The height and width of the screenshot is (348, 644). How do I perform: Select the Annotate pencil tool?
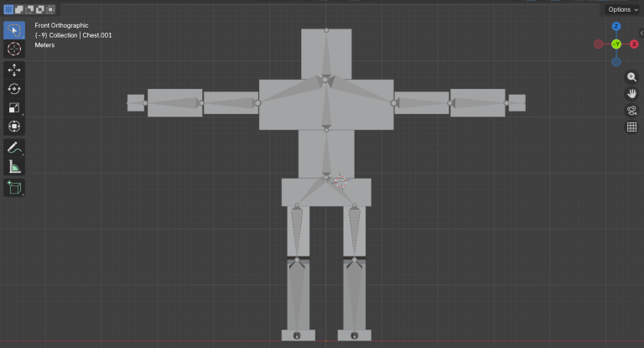pyautogui.click(x=14, y=148)
